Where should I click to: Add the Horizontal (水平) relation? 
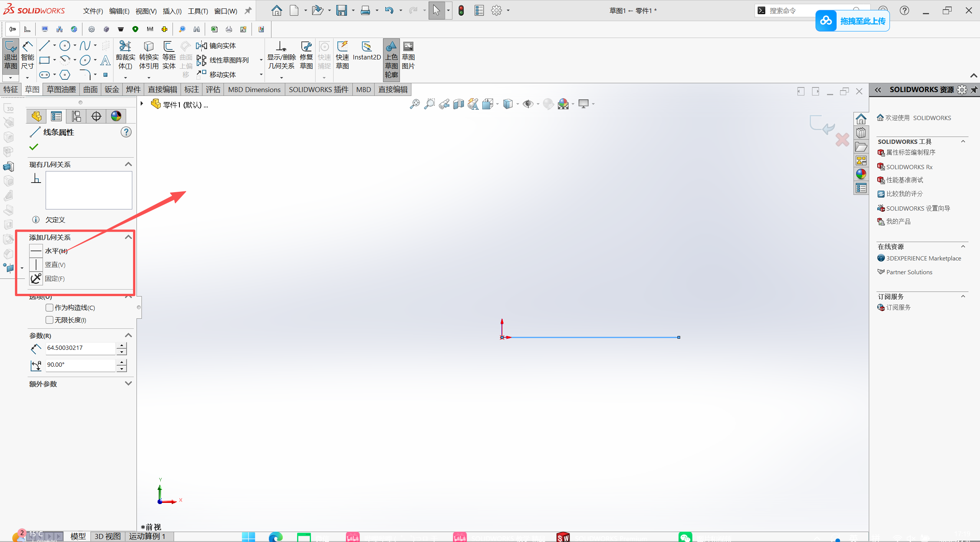36,251
